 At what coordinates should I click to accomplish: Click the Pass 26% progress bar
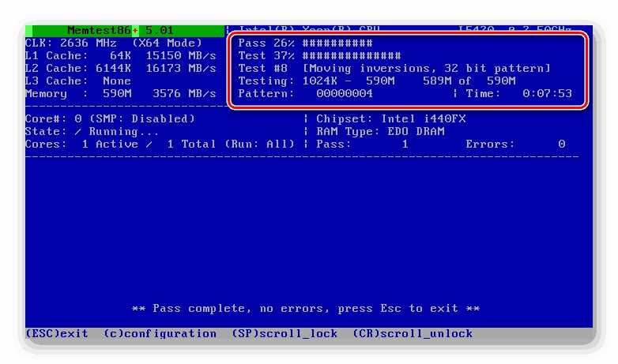pos(306,43)
